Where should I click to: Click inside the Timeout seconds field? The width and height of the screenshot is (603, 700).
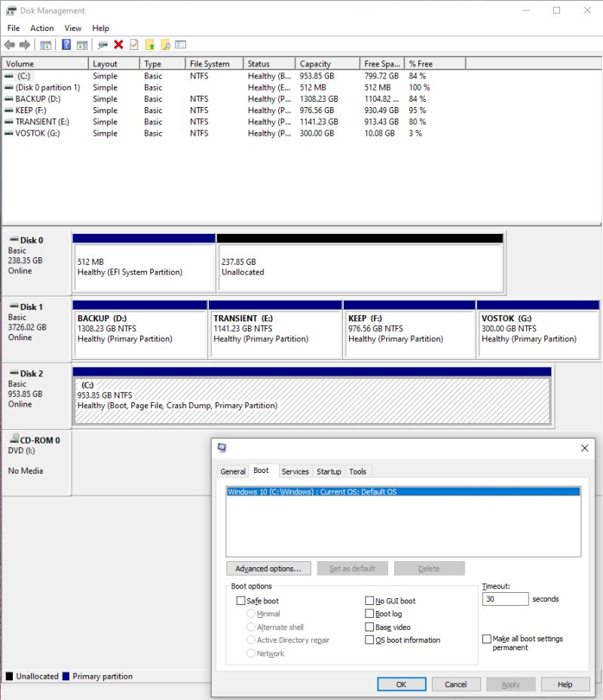[505, 598]
